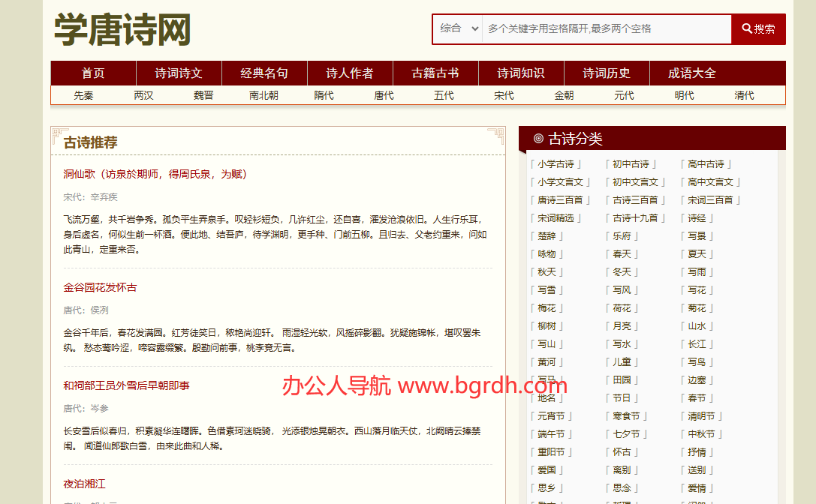Viewport: 816px width, 504px height.
Task: Open the 首页 navigation tab
Action: tap(93, 73)
